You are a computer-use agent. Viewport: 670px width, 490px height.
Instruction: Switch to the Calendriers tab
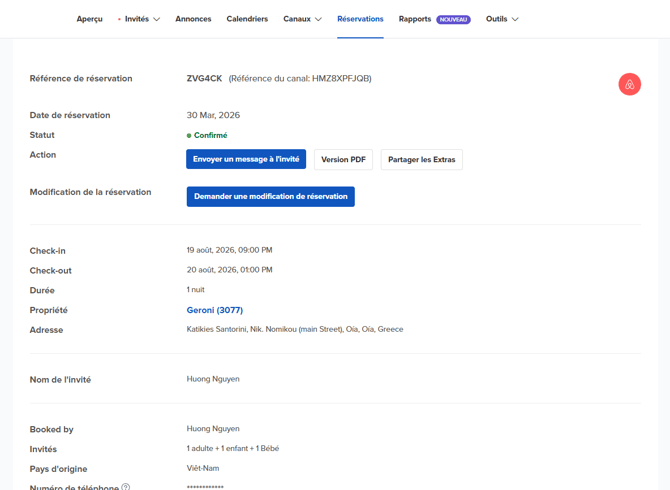tap(247, 19)
